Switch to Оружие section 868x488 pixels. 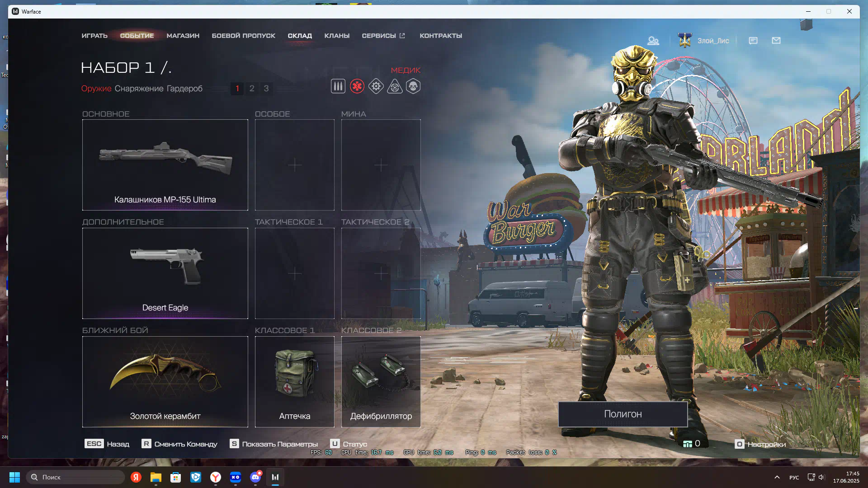96,89
